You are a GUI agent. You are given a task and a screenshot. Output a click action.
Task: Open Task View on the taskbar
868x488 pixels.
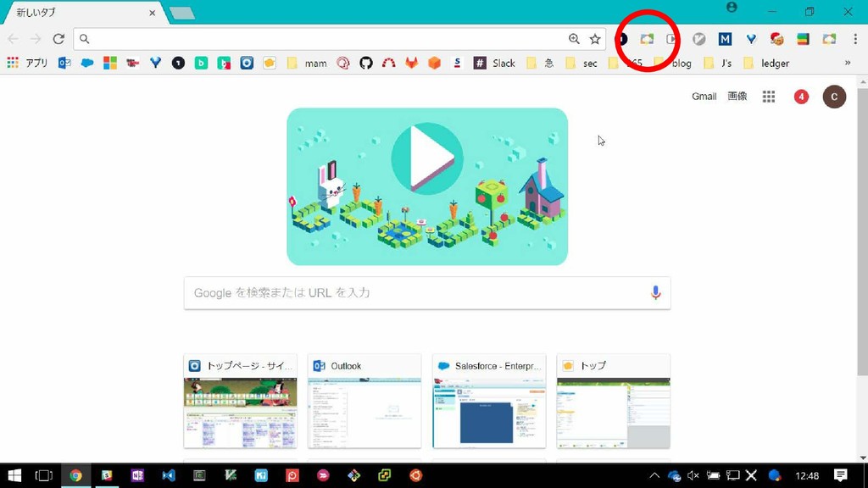(44, 475)
